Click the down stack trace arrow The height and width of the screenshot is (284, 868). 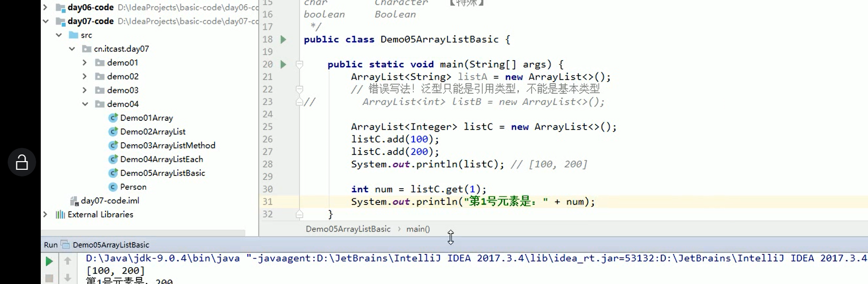click(67, 278)
